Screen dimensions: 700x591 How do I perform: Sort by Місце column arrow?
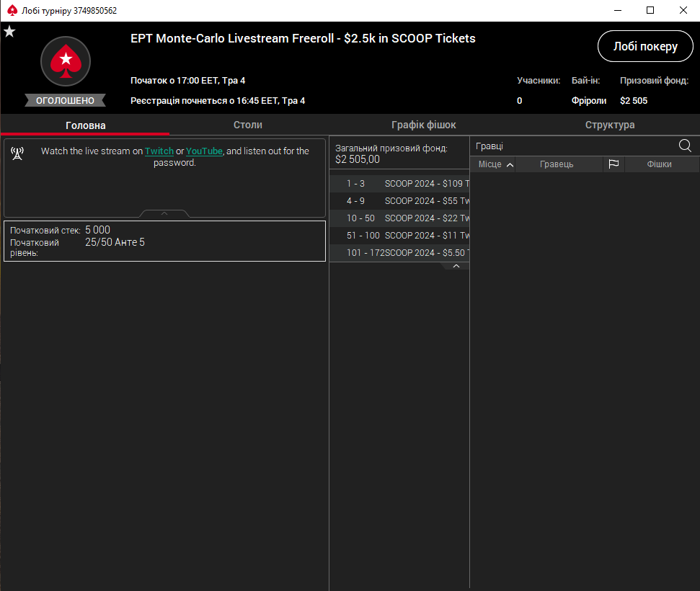[510, 165]
